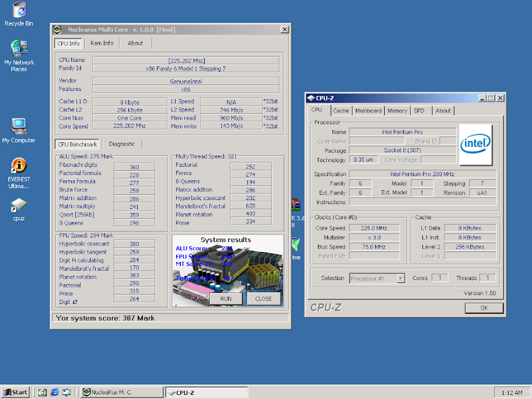
Task: Switch to the Ram Info tab
Action: tap(102, 43)
